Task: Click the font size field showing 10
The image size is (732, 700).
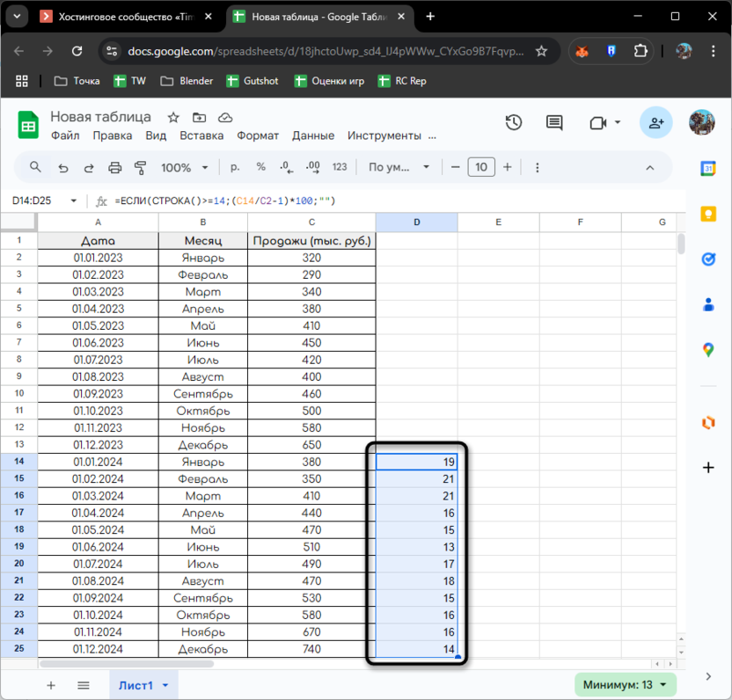Action: [x=481, y=167]
